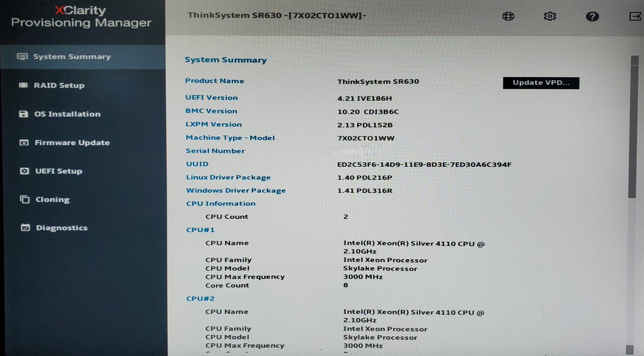This screenshot has height=356, width=644.
Task: Select the value 1.40 PDL216P
Action: point(364,177)
